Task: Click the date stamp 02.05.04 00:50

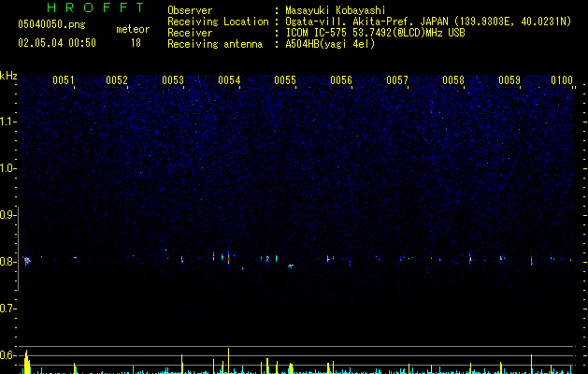Action: click(x=57, y=43)
